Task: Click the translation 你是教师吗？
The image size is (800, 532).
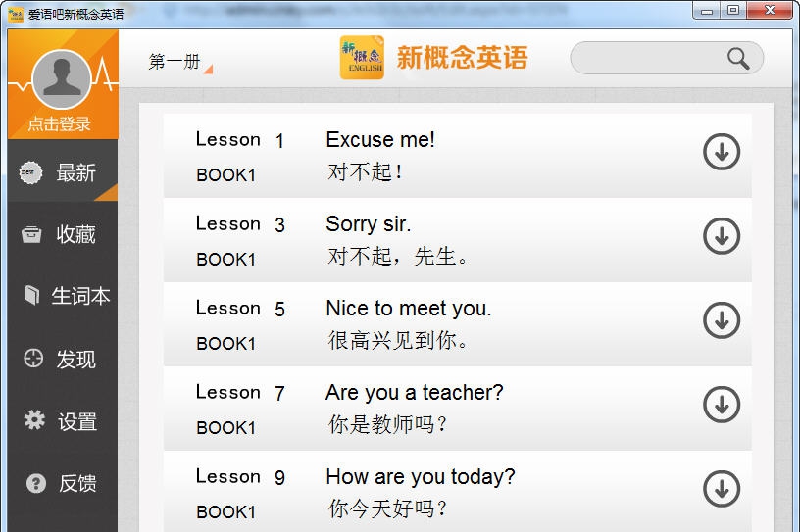Action: 387,424
